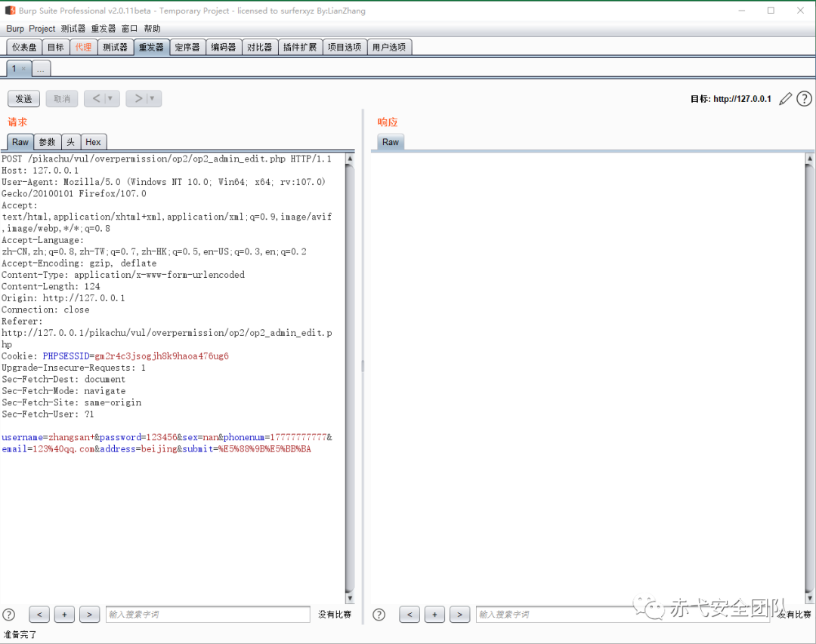
Task: Go to the next response match (>)
Action: 459,615
